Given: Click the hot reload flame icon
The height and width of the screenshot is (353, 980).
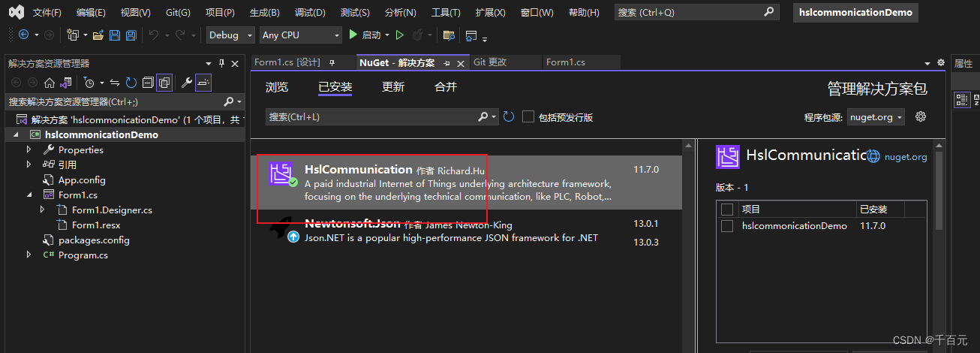Looking at the screenshot, I should point(418,35).
